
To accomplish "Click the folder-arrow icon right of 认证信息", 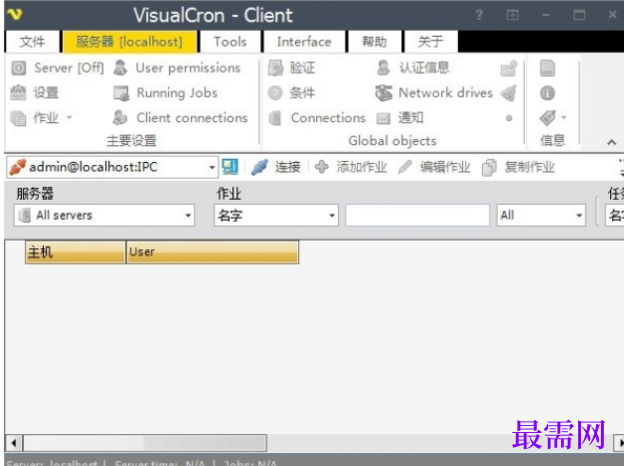I will click(x=509, y=68).
